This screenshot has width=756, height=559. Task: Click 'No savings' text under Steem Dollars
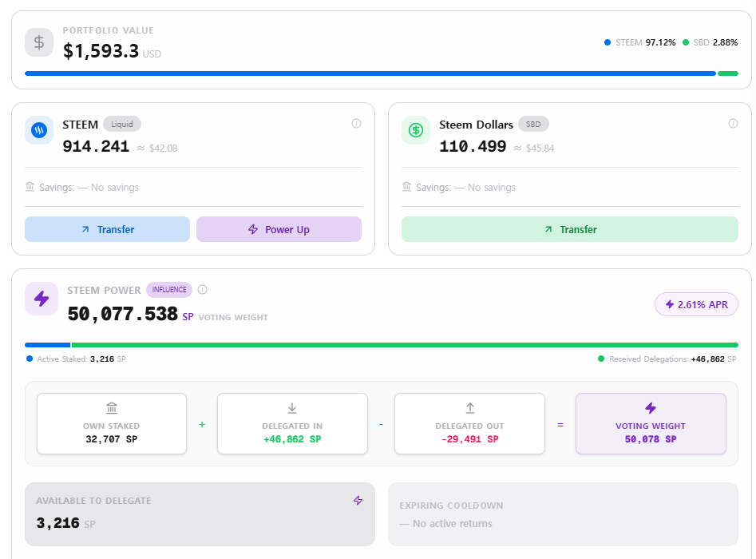coord(491,187)
